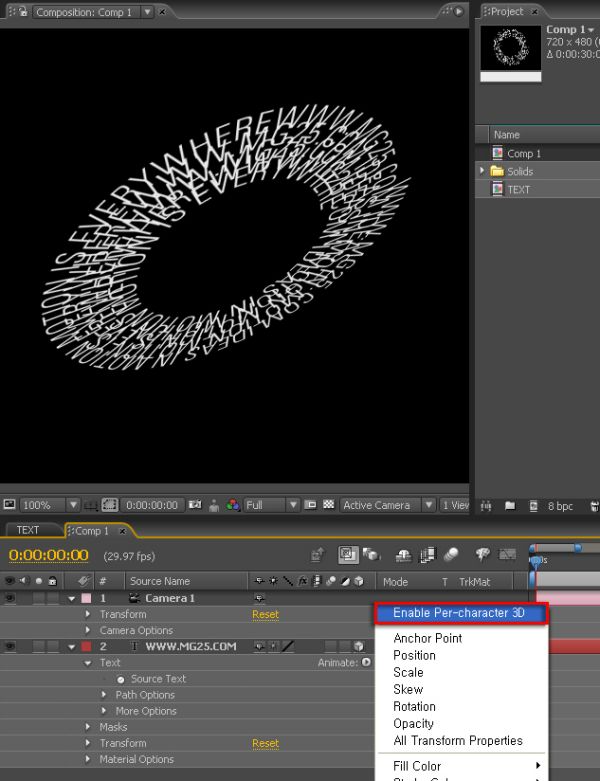This screenshot has width=600, height=781.
Task: Collapse the Camera 1 layer twirl arrow
Action: point(72,598)
